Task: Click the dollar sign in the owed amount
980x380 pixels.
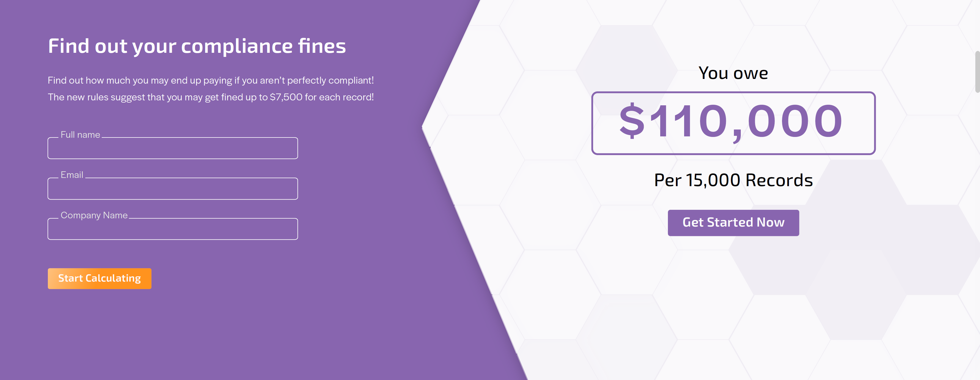Action: (x=632, y=121)
